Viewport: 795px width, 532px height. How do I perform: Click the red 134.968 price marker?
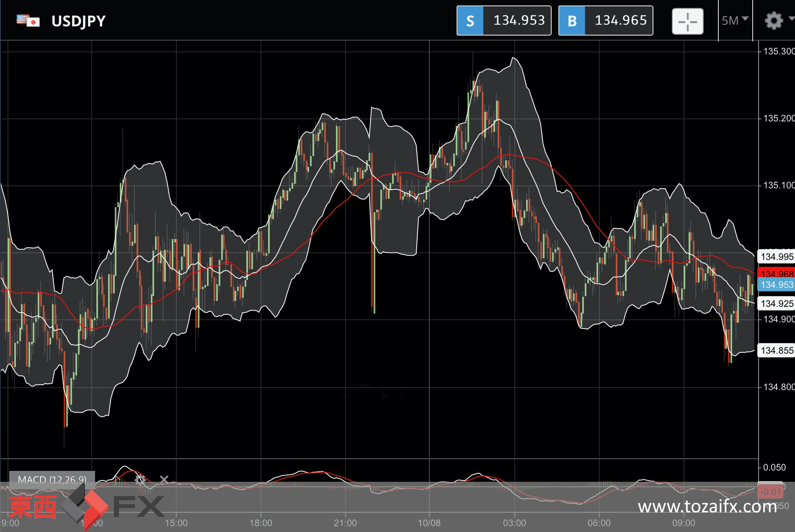(777, 273)
